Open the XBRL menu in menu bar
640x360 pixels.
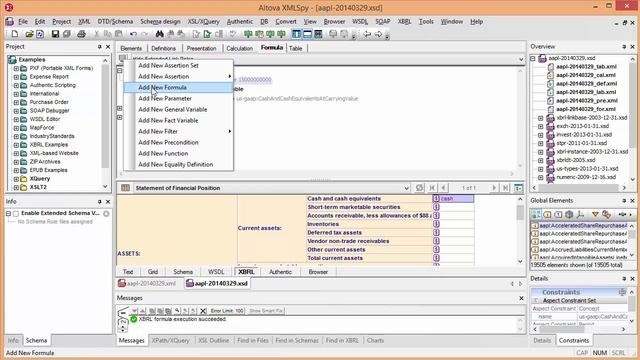tap(404, 22)
